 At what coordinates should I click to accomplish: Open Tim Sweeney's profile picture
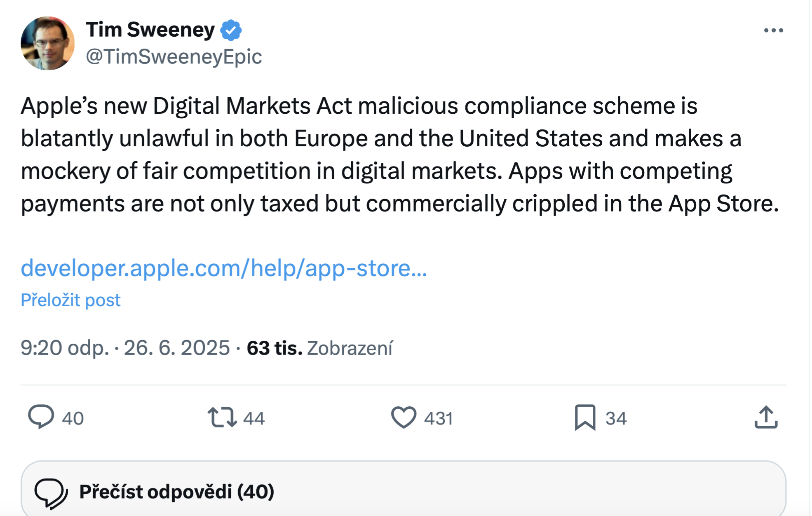click(48, 43)
